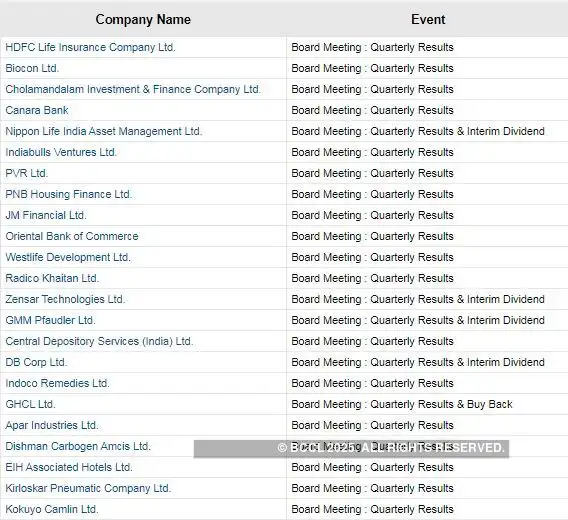This screenshot has height=520, width=568.
Task: Open Westlife Development Ltd. link
Action: click(68, 258)
